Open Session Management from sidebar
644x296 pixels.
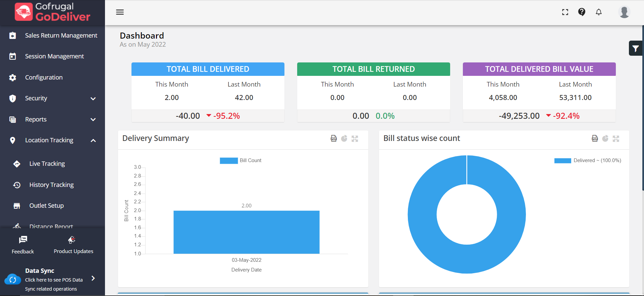(54, 56)
